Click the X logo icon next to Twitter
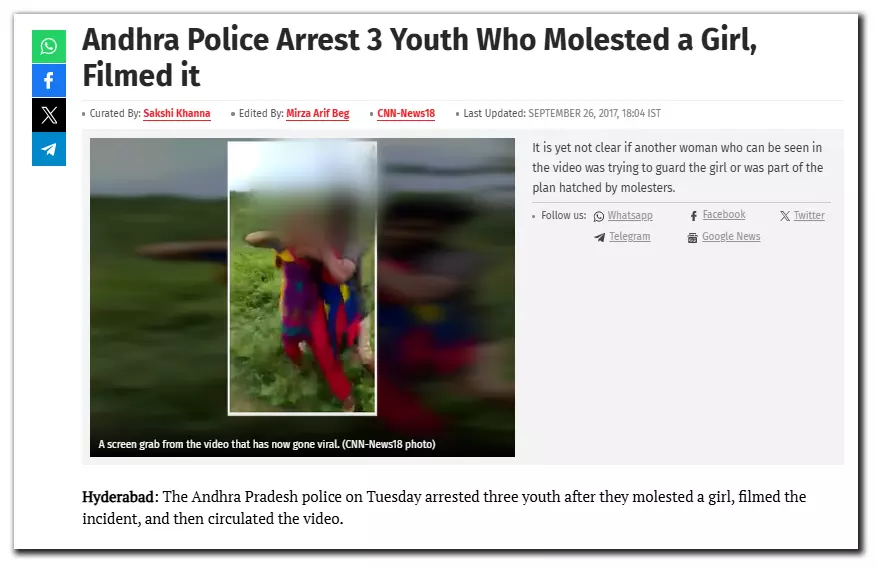Screen dimensions: 877x568 click(785, 216)
